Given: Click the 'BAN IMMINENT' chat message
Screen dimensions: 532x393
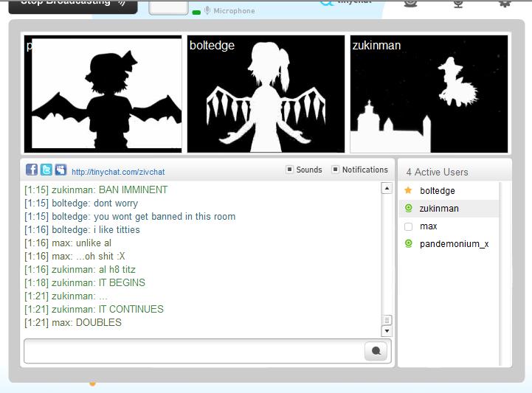Looking at the screenshot, I should tap(96, 189).
